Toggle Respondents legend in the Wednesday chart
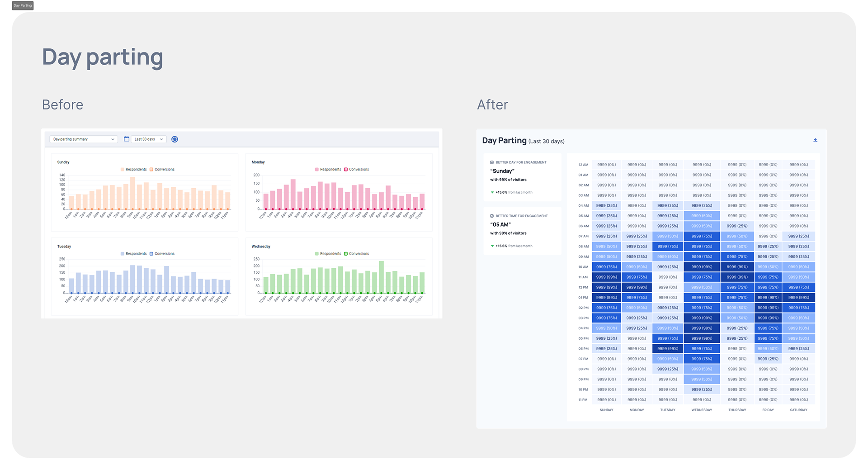This screenshot has width=868, height=470. tap(328, 254)
